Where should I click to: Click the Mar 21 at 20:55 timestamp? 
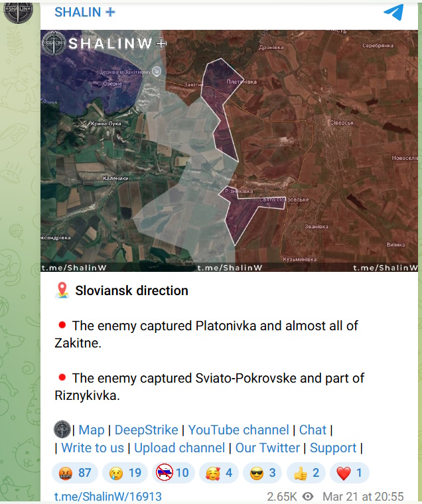click(x=363, y=497)
